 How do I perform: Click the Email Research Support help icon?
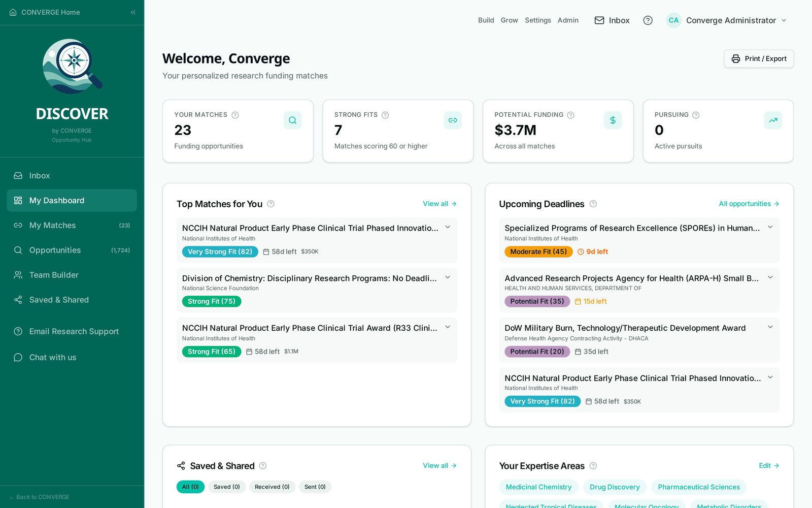coord(18,332)
